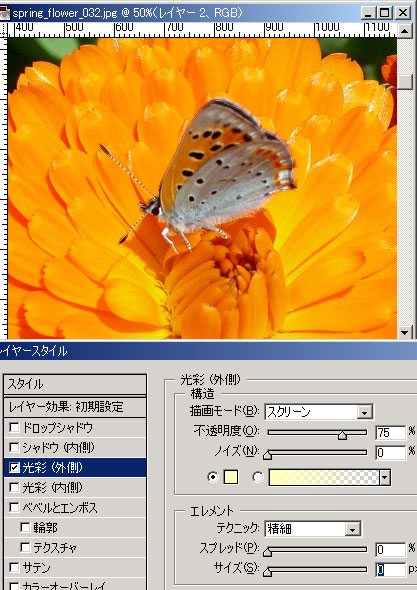Click the horizontal ruler at 800
This screenshot has height=590, width=417.
tap(224, 28)
